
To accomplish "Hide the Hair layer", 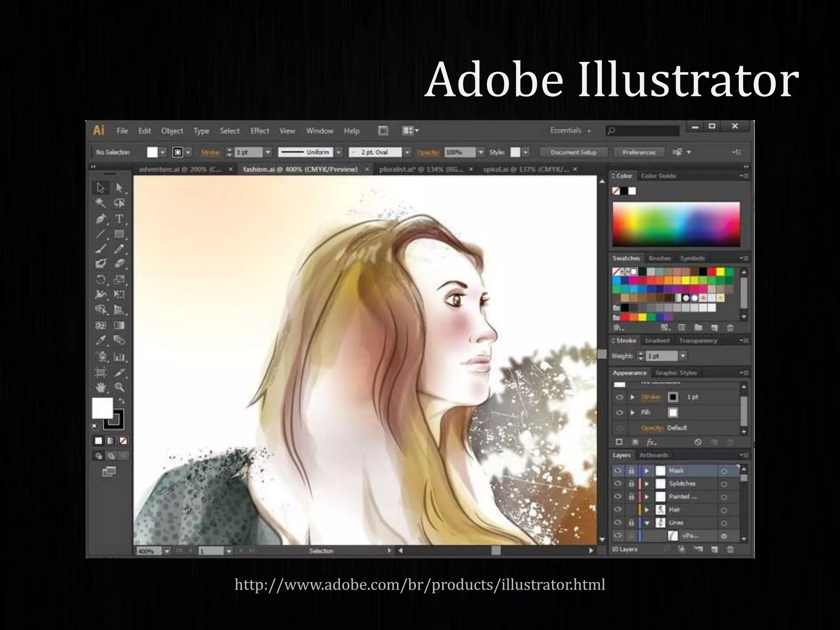I will [x=618, y=510].
